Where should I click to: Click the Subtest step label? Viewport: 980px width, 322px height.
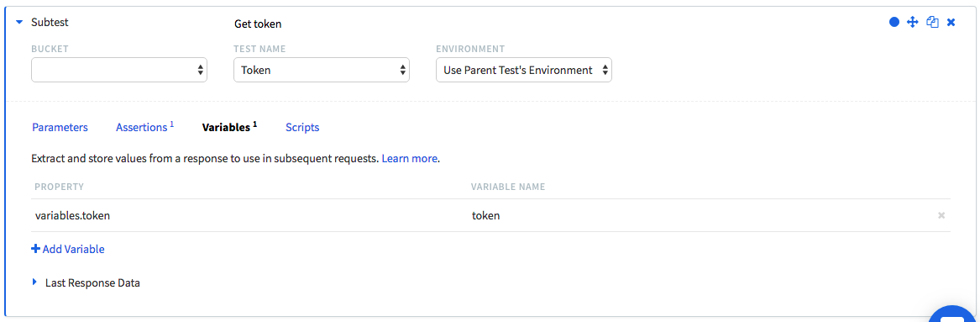(50, 22)
